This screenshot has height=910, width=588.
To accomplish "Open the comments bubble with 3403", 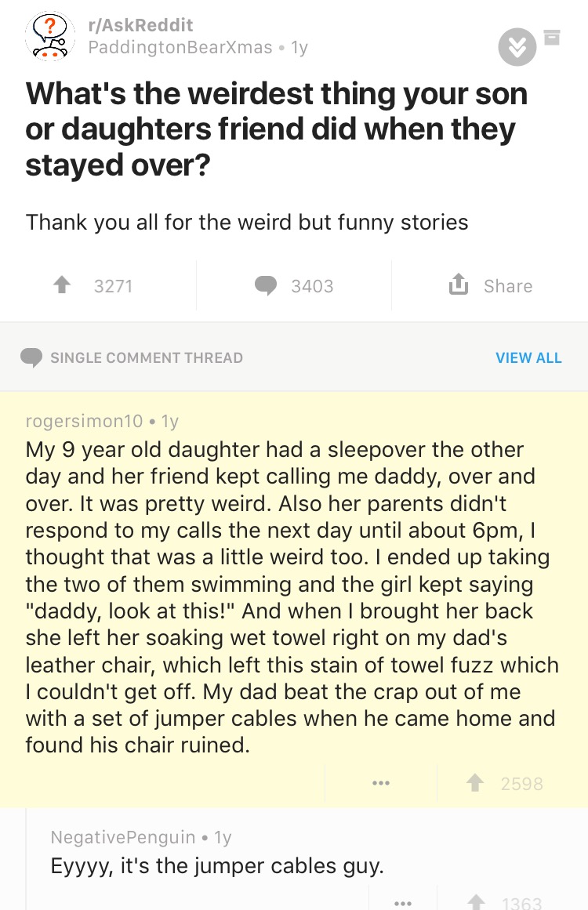I will tap(266, 285).
